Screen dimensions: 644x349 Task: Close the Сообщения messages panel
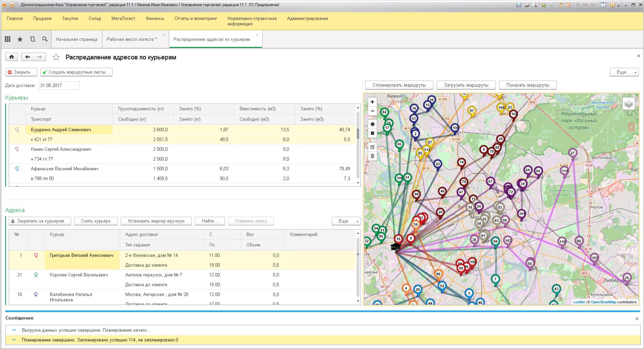tap(637, 318)
